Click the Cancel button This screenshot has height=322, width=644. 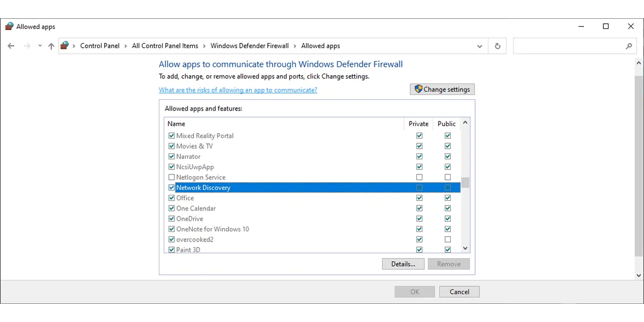(x=459, y=291)
